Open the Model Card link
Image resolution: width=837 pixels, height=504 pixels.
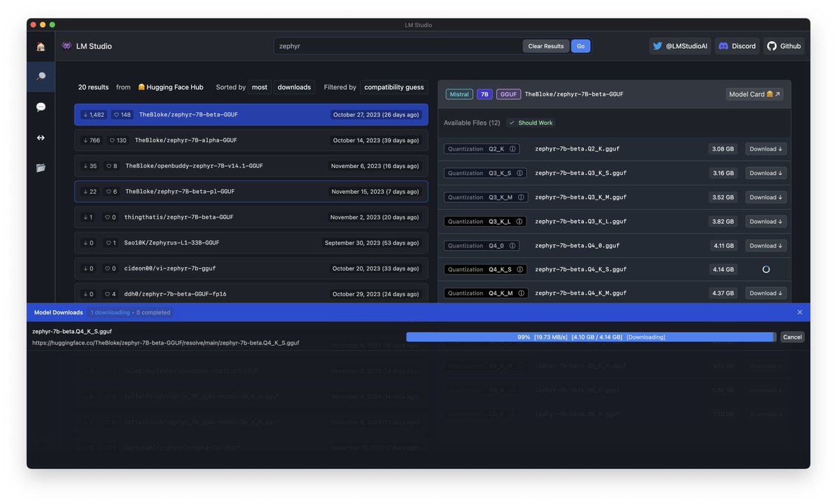pyautogui.click(x=754, y=93)
